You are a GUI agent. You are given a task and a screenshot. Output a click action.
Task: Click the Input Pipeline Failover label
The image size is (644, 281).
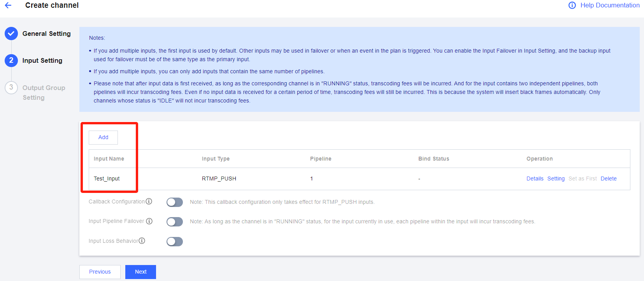(x=116, y=221)
